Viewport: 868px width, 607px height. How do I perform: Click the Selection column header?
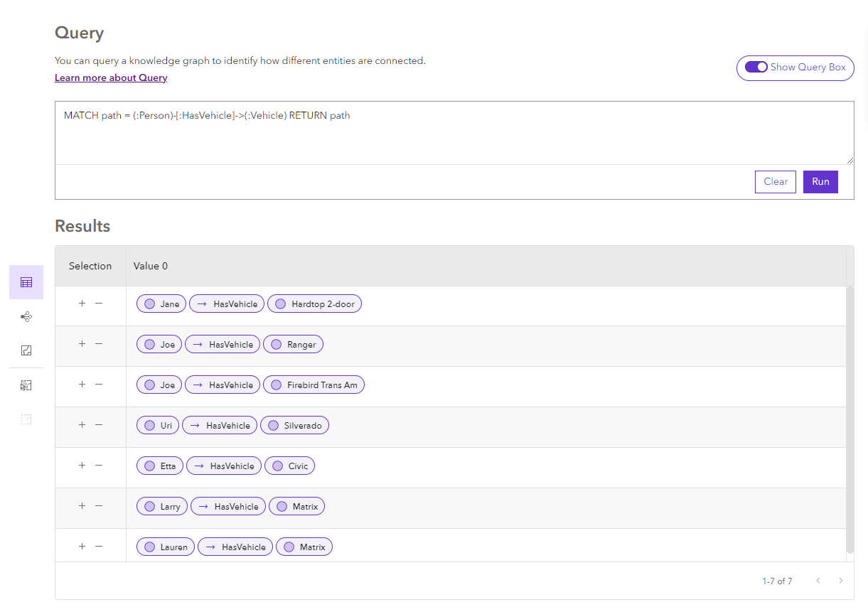(x=90, y=266)
